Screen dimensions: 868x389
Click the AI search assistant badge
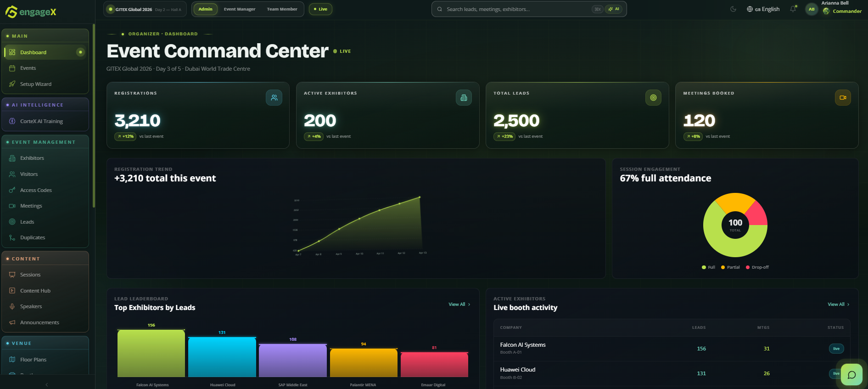[x=614, y=9]
